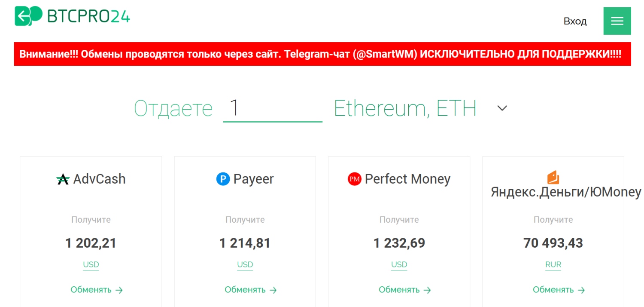Open the green hamburger menu
This screenshot has height=307, width=644.
click(617, 21)
